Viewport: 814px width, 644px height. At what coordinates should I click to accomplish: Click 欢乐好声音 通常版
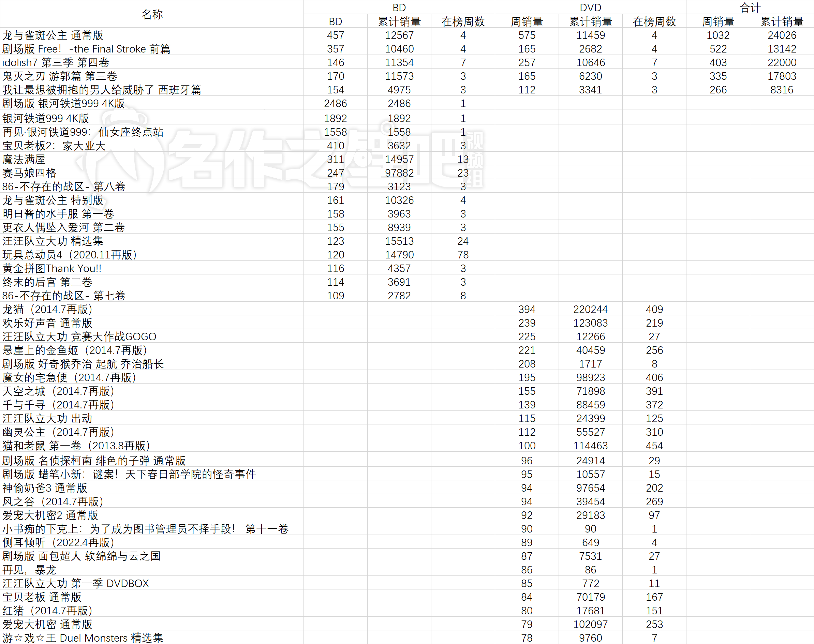point(47,323)
